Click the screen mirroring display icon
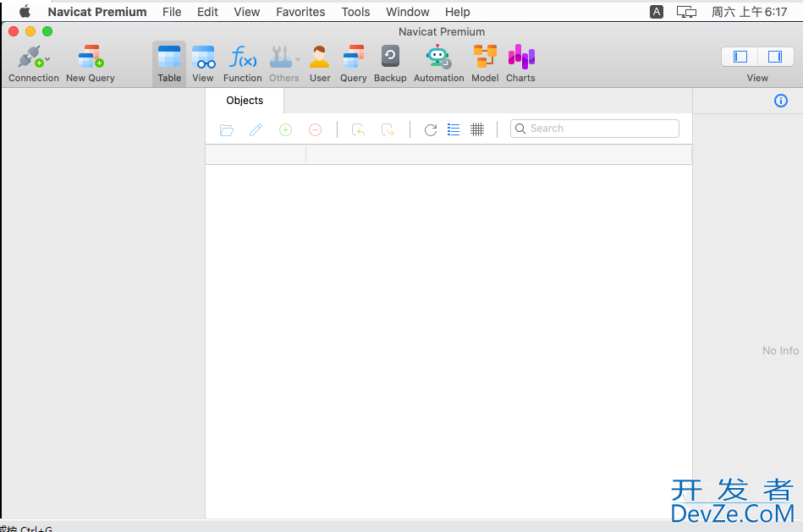Image resolution: width=803 pixels, height=532 pixels. (x=686, y=12)
